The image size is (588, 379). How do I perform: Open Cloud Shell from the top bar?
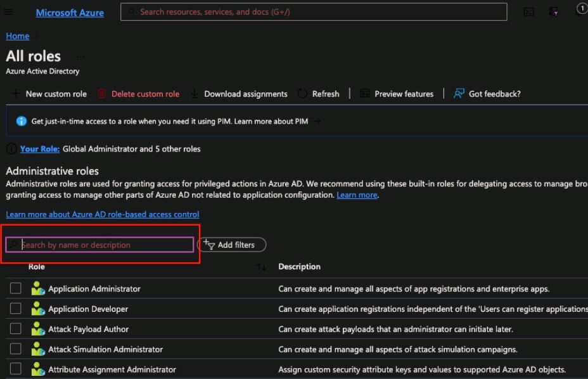(x=528, y=11)
